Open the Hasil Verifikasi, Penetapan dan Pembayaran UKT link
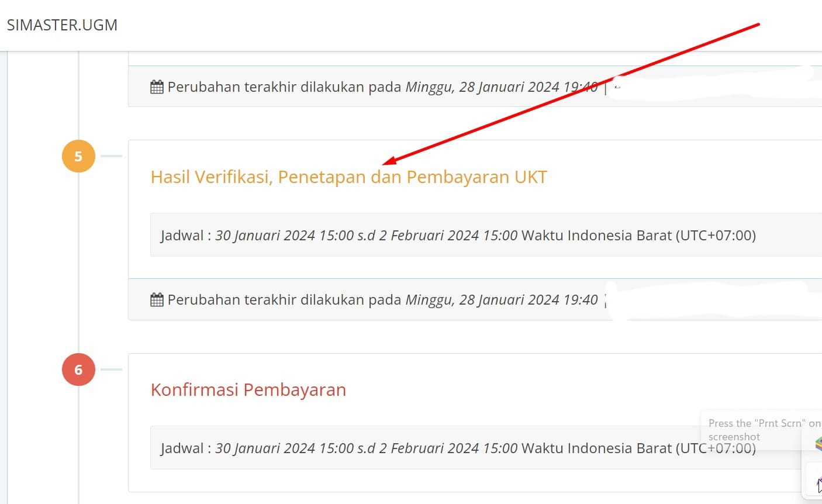The width and height of the screenshot is (822, 504). pyautogui.click(x=348, y=176)
